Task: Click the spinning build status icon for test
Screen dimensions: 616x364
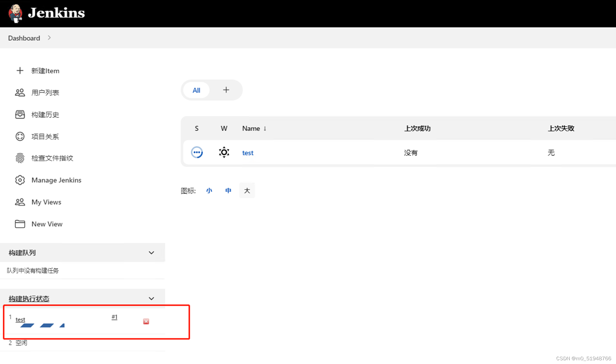Action: 197,152
